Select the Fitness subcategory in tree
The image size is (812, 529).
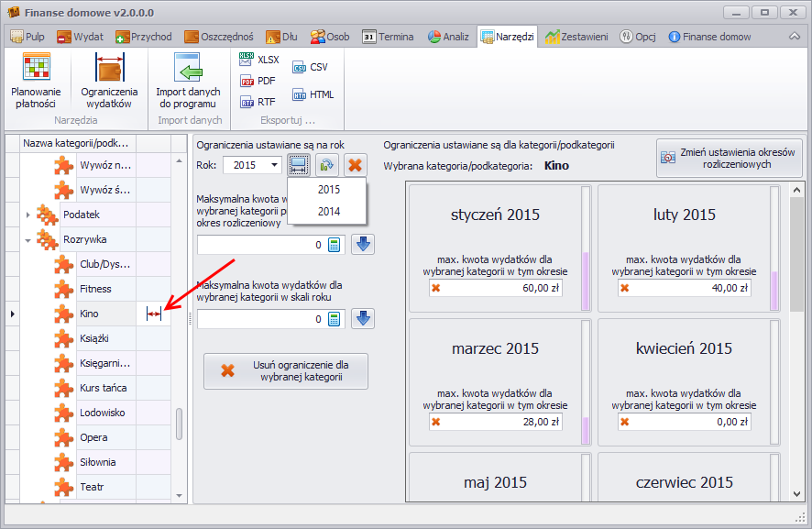coord(95,289)
